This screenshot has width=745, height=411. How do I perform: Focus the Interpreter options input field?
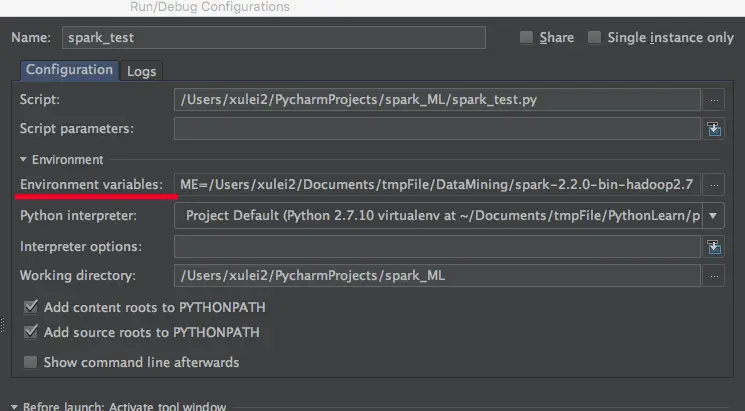437,247
